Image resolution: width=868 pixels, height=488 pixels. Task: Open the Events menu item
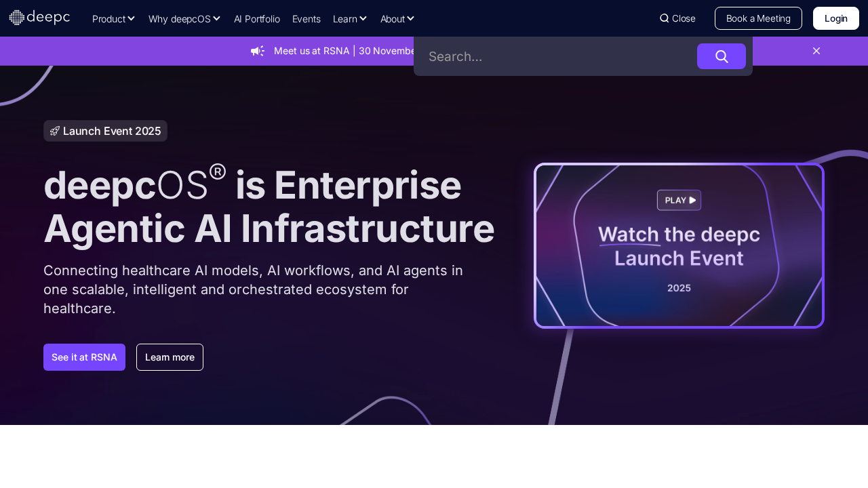(306, 19)
